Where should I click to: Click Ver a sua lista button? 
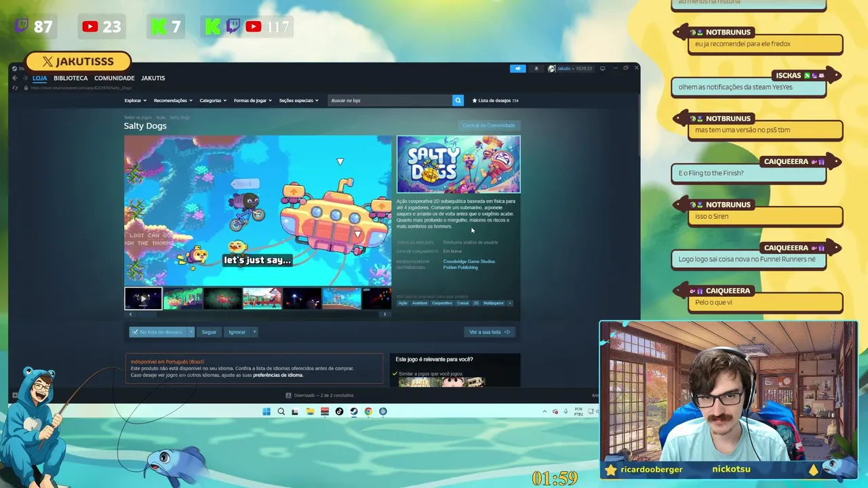pos(489,332)
